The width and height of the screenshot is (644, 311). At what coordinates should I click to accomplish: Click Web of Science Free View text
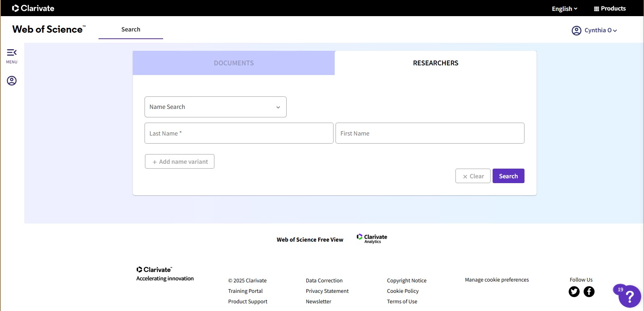tap(310, 240)
